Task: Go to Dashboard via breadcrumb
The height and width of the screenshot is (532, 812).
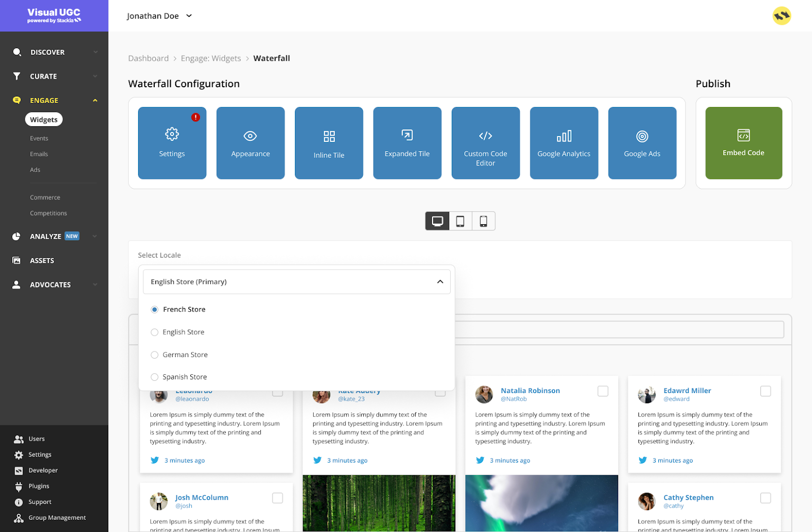Action: tap(148, 58)
